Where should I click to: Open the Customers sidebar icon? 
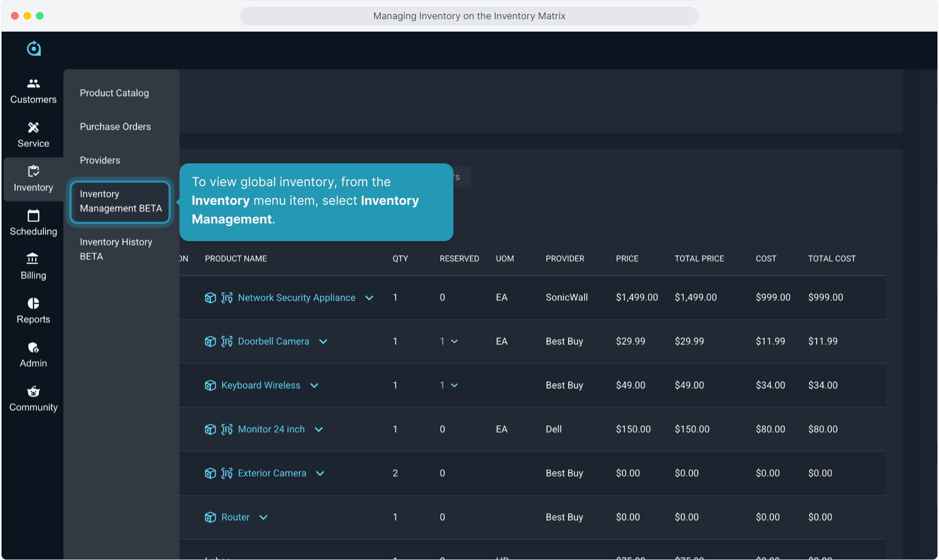tap(33, 83)
